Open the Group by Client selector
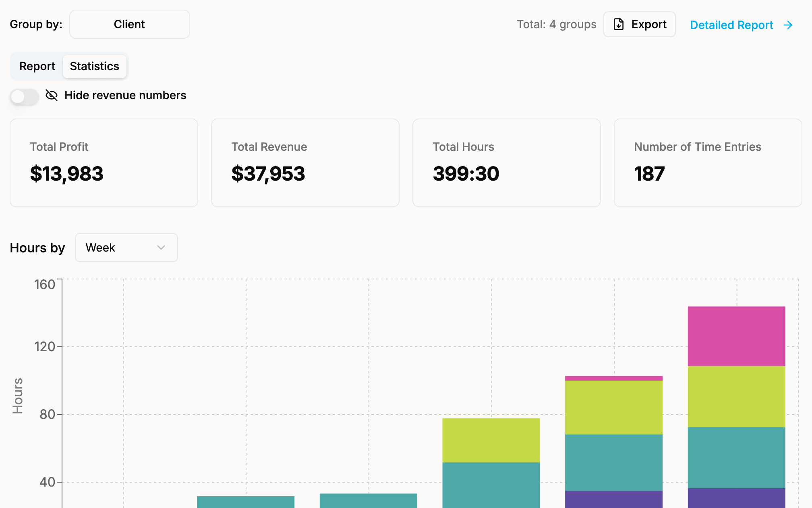812x508 pixels. click(130, 24)
